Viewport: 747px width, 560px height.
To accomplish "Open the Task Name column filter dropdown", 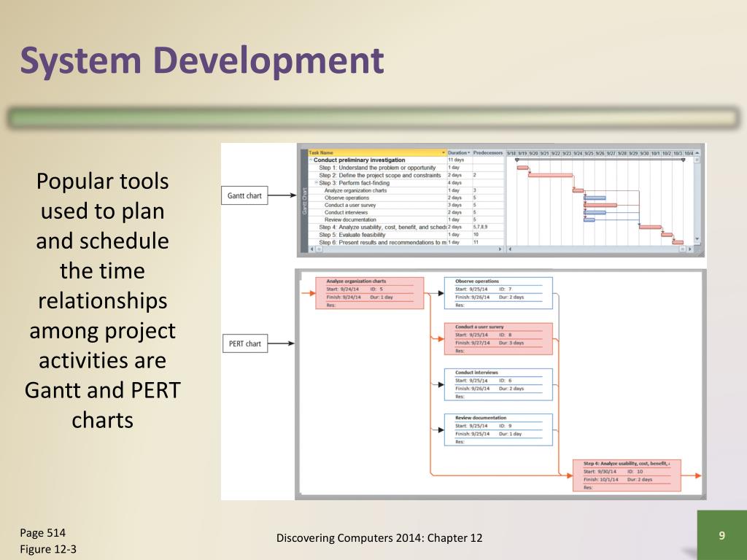I will coord(444,152).
